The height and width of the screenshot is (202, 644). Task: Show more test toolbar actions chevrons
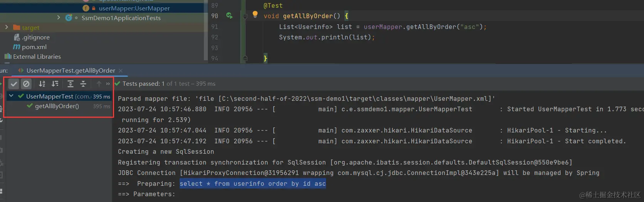tap(108, 84)
